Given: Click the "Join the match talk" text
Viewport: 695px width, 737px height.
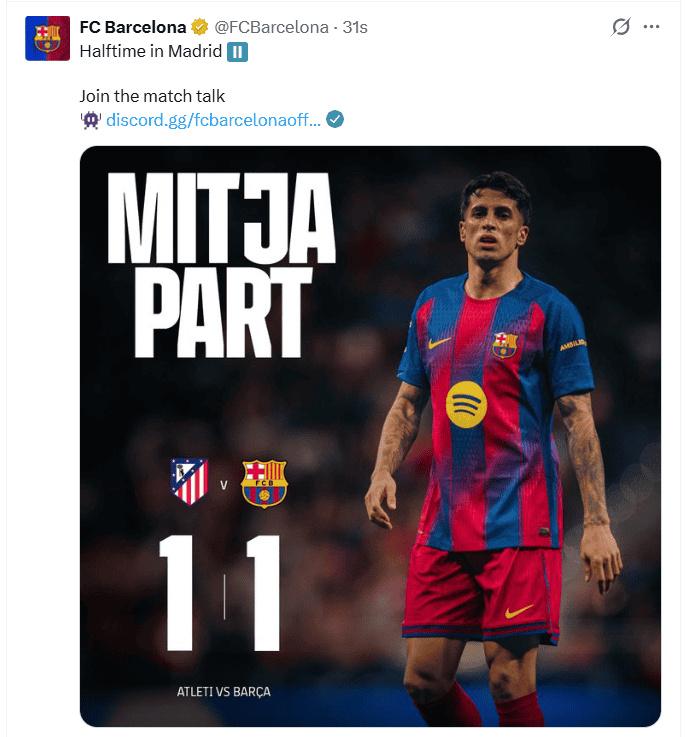Looking at the screenshot, I should [x=152, y=96].
